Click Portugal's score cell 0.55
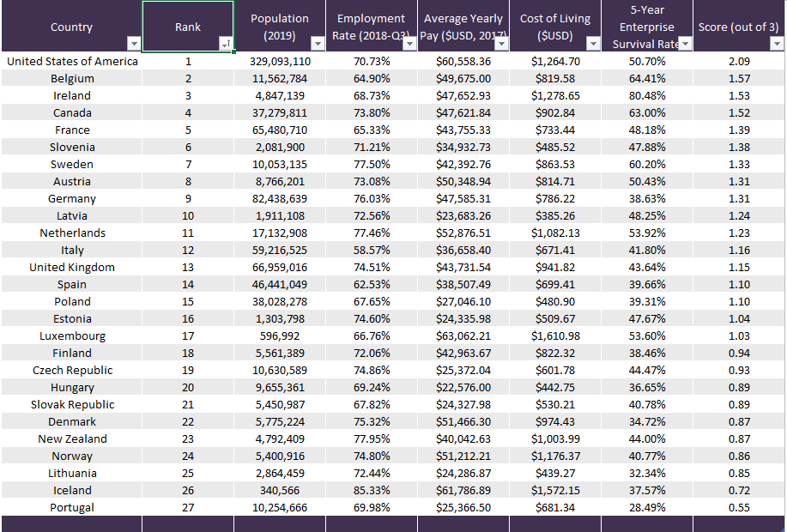The height and width of the screenshot is (532, 787). pos(739,507)
